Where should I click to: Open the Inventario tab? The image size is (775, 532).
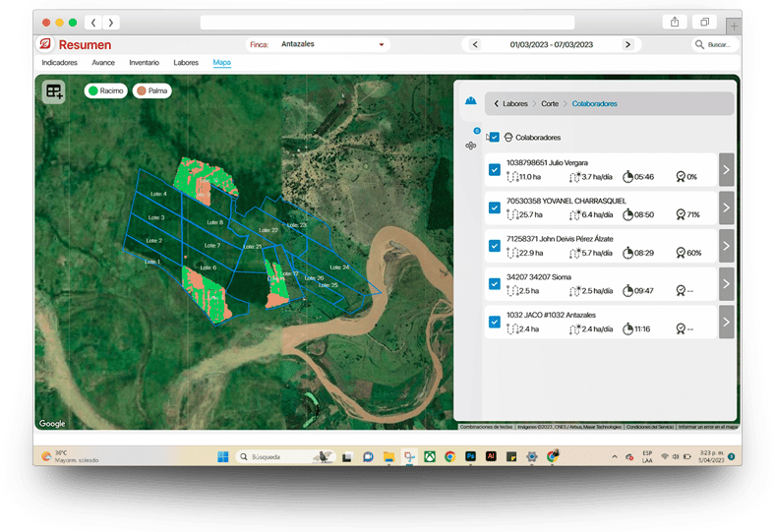[145, 63]
